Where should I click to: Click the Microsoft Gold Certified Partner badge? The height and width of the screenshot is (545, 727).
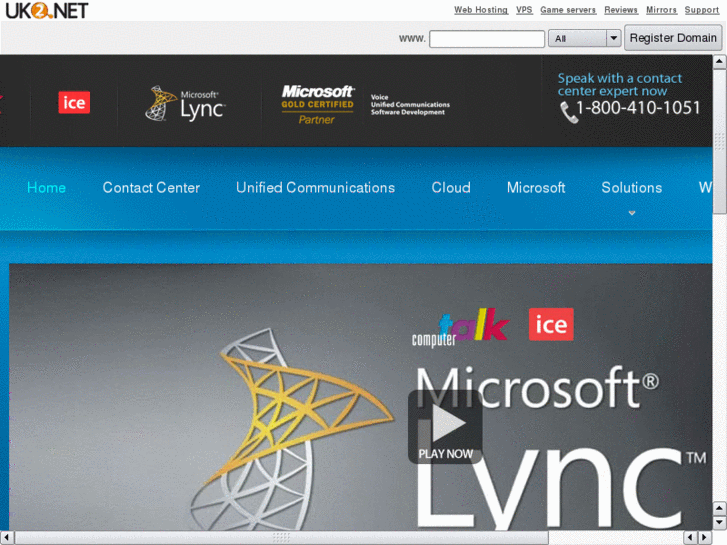(x=318, y=104)
